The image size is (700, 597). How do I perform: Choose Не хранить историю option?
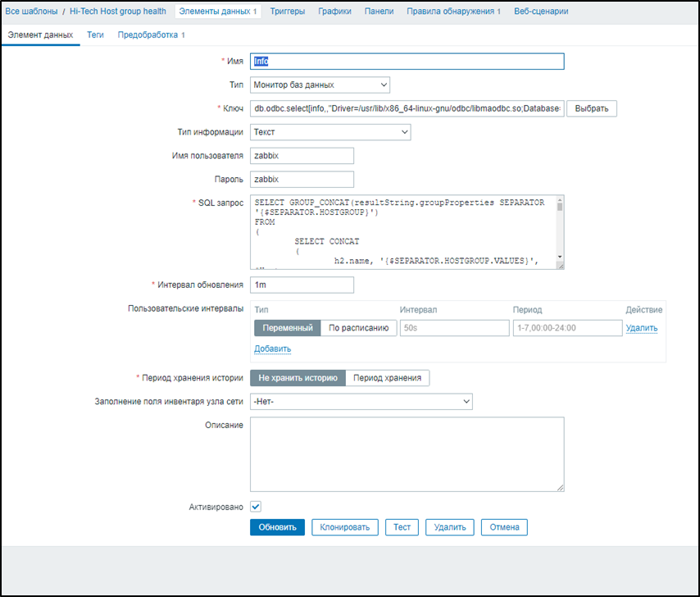pos(298,378)
